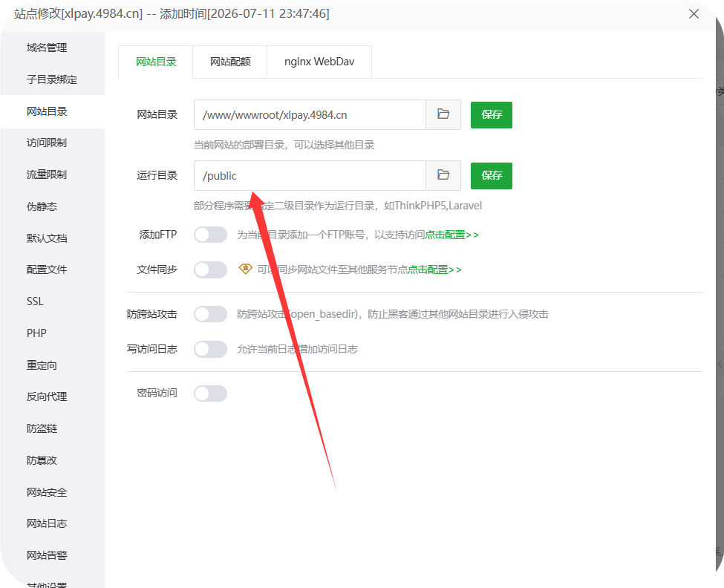This screenshot has height=588, width=724.
Task: Close the site modification dialog
Action: [x=694, y=14]
